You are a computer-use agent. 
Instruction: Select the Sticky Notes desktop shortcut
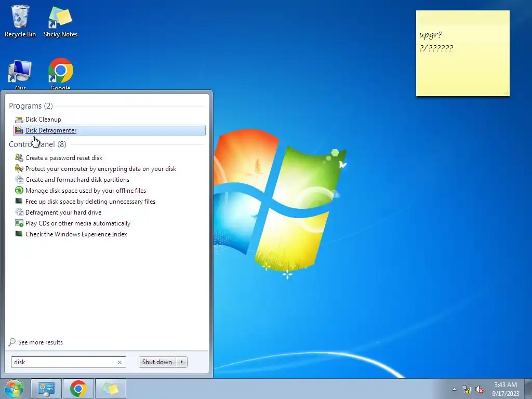(60, 21)
